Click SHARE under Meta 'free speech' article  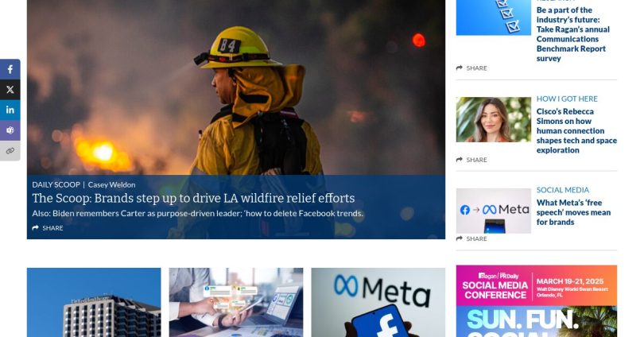pyautogui.click(x=471, y=238)
